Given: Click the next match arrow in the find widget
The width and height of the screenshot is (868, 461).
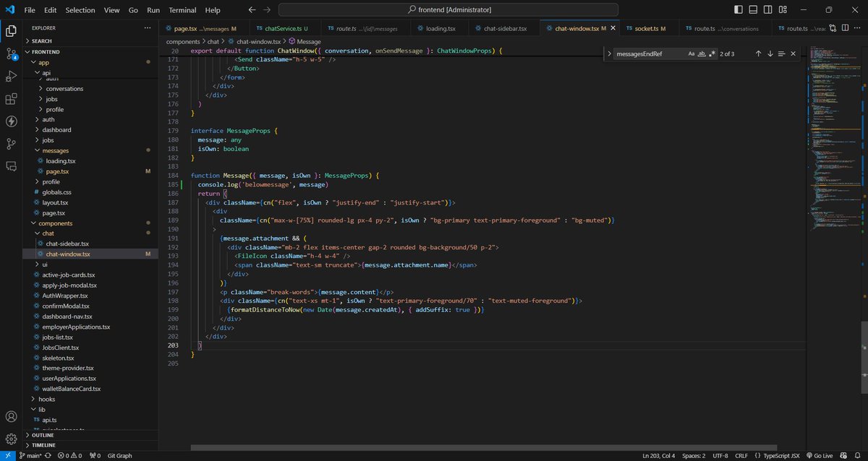Looking at the screenshot, I should [770, 53].
